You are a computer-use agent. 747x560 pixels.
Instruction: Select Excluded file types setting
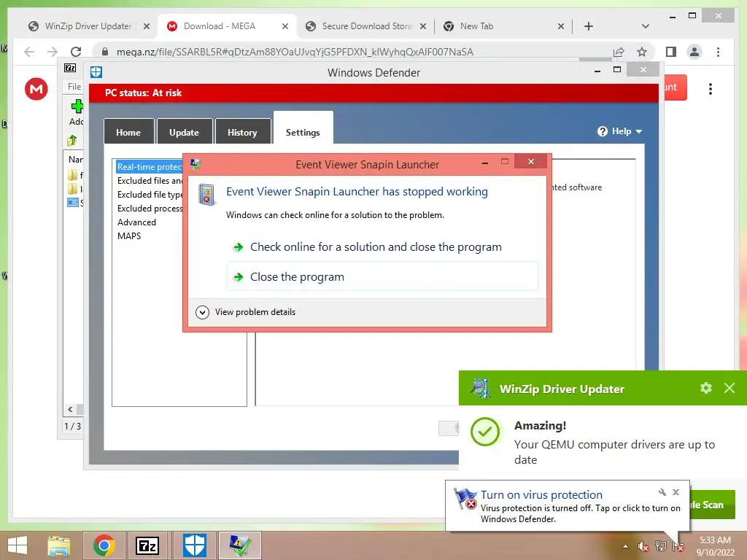(x=150, y=194)
